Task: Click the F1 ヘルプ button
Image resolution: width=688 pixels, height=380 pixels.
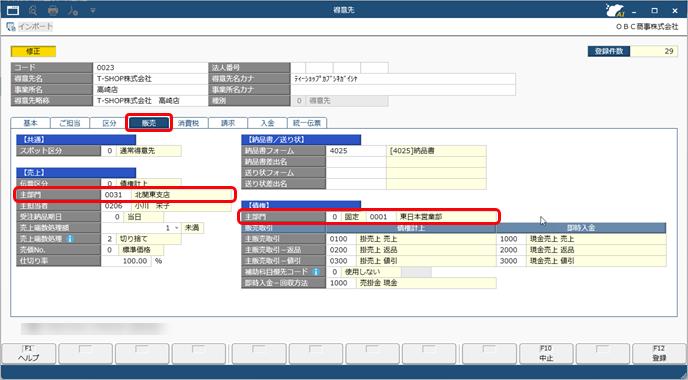Action: 29,353
